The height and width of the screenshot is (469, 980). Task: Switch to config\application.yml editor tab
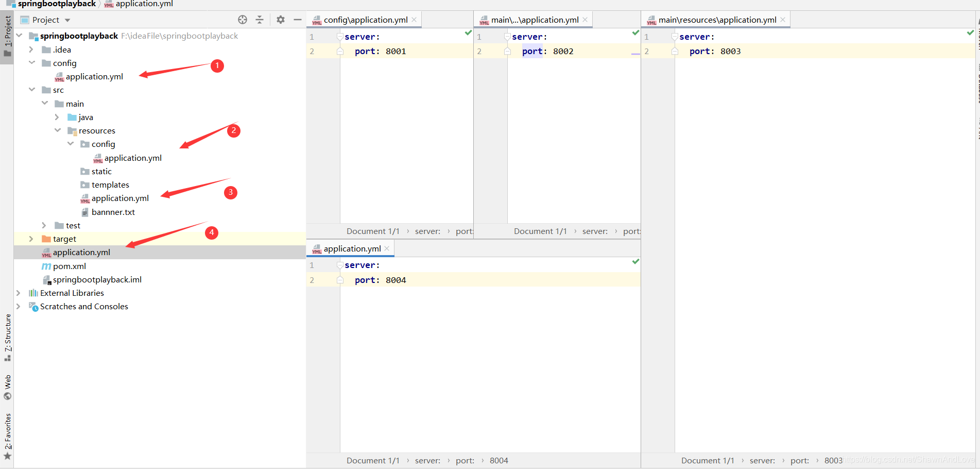pos(365,20)
